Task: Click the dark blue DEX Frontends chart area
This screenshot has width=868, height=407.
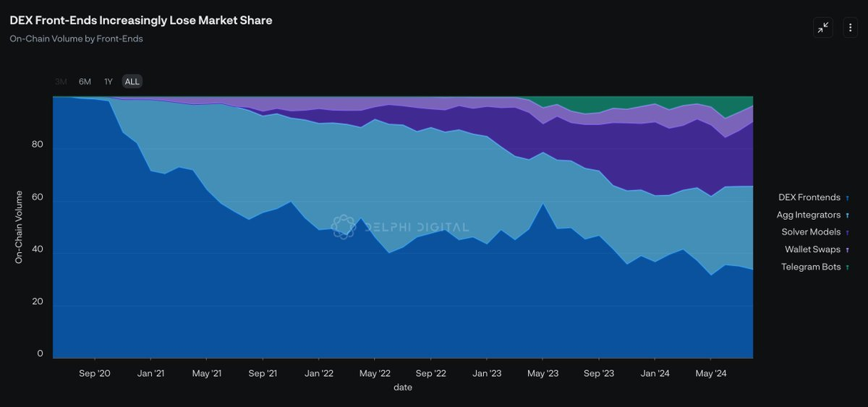Action: pyautogui.click(x=217, y=304)
